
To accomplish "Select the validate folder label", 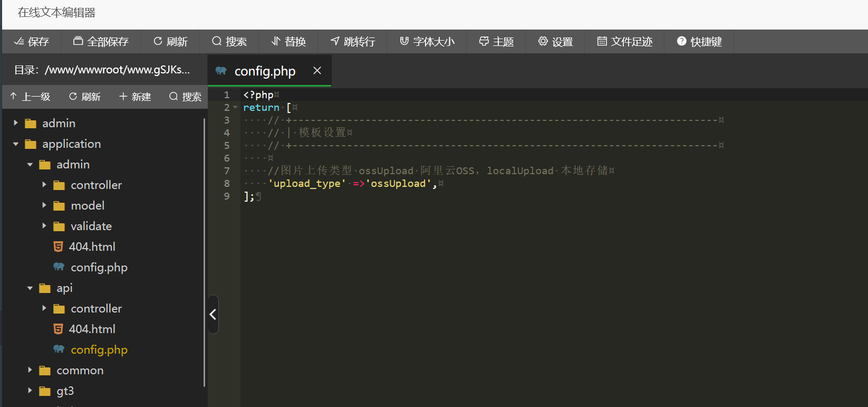I will [91, 226].
